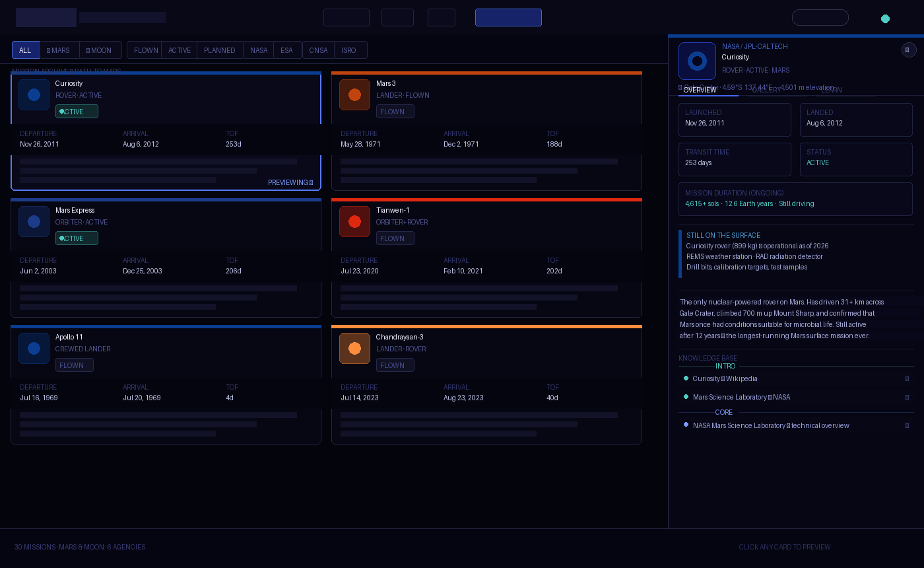The image size is (924, 568).
Task: Click the Curiosity mission card icon
Action: click(x=34, y=94)
